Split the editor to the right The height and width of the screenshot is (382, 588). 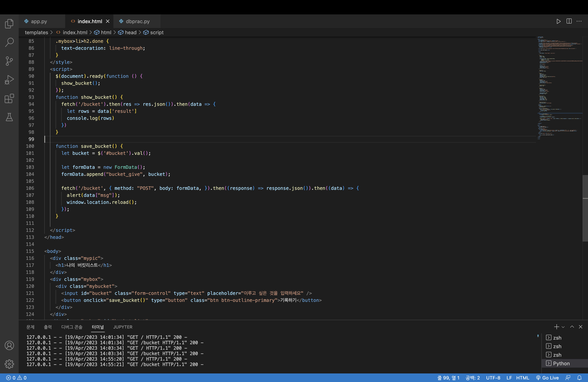tap(569, 21)
